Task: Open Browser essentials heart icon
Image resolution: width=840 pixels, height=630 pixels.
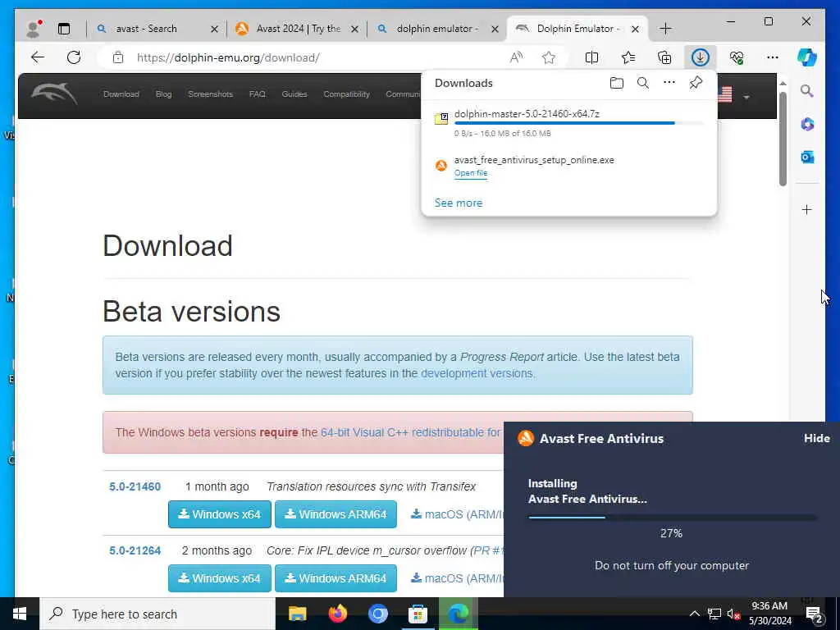Action: coord(737,57)
